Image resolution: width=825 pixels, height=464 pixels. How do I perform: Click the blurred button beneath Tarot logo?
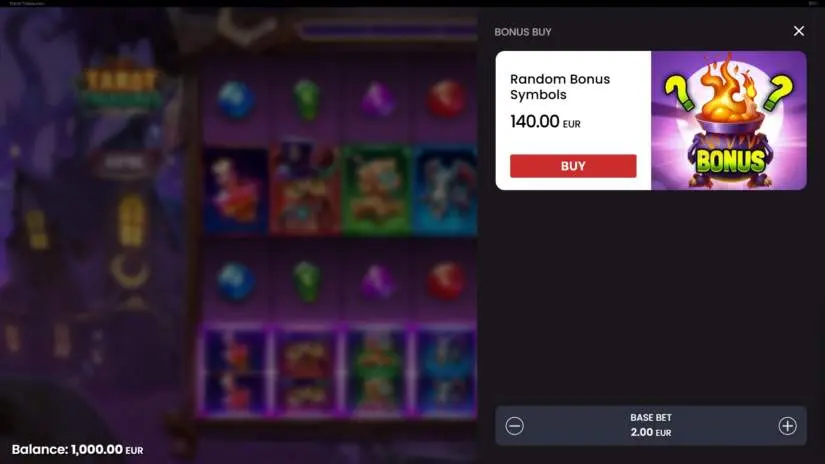[125, 163]
